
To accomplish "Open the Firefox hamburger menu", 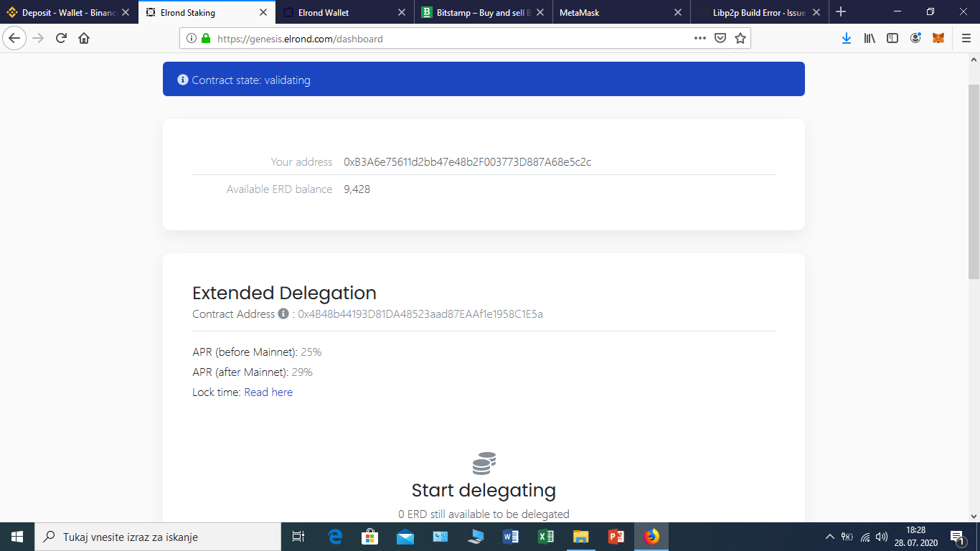I will click(965, 38).
